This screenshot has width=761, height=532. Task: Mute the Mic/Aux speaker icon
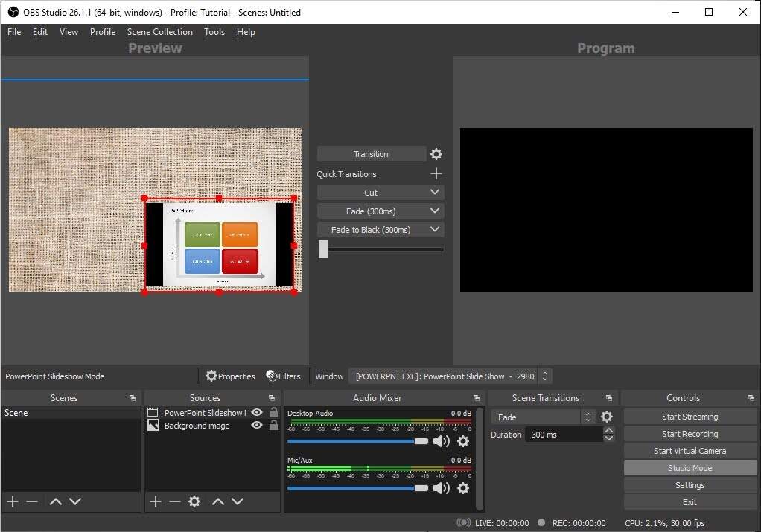(x=441, y=488)
